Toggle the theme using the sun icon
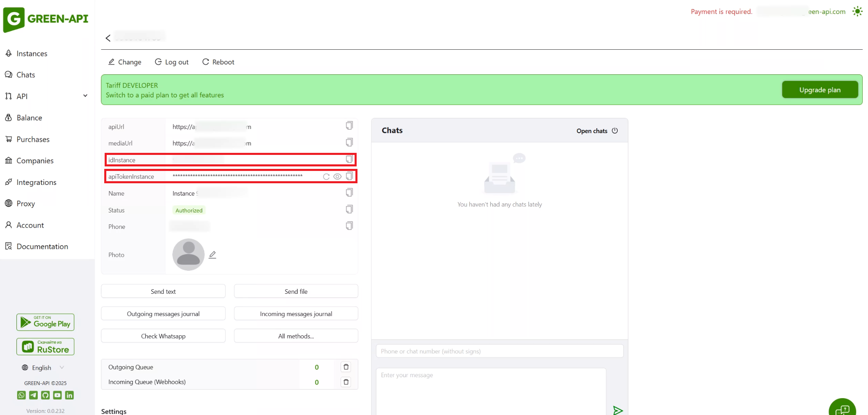This screenshot has width=868, height=415. [857, 11]
